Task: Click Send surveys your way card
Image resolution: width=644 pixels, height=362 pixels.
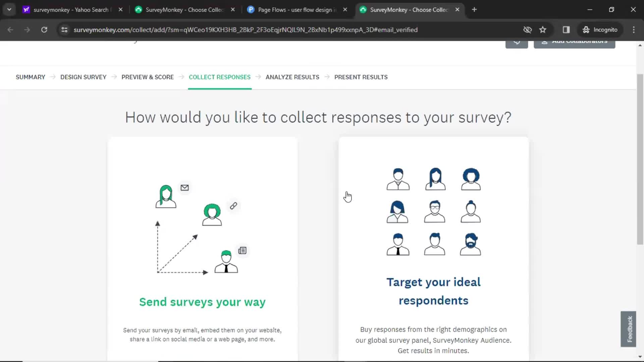Action: point(203,247)
